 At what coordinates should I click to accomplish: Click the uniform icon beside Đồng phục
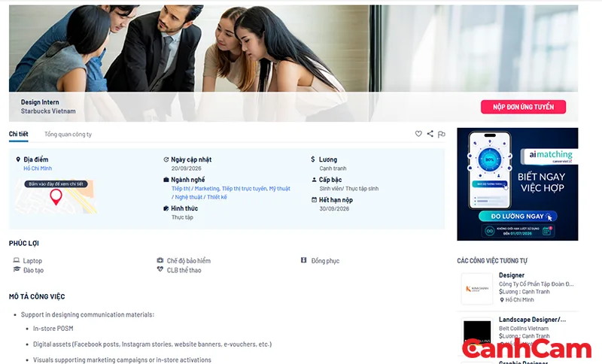click(304, 260)
